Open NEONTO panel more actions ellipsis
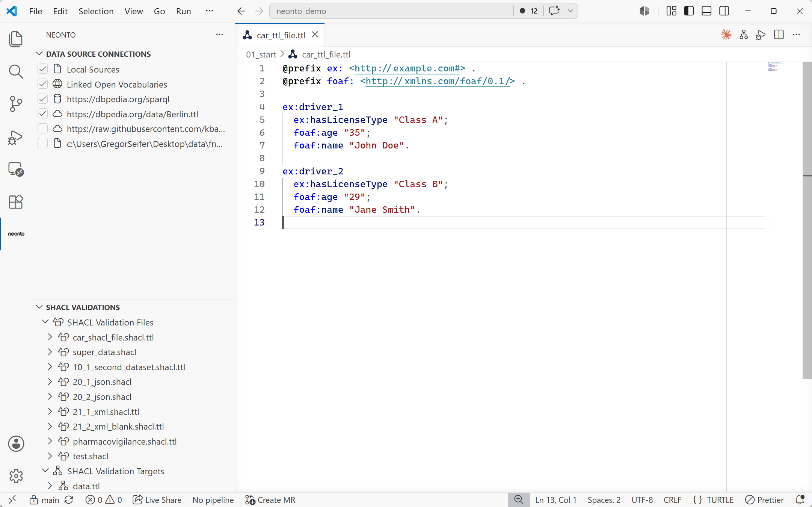This screenshot has height=507, width=812. [x=219, y=35]
